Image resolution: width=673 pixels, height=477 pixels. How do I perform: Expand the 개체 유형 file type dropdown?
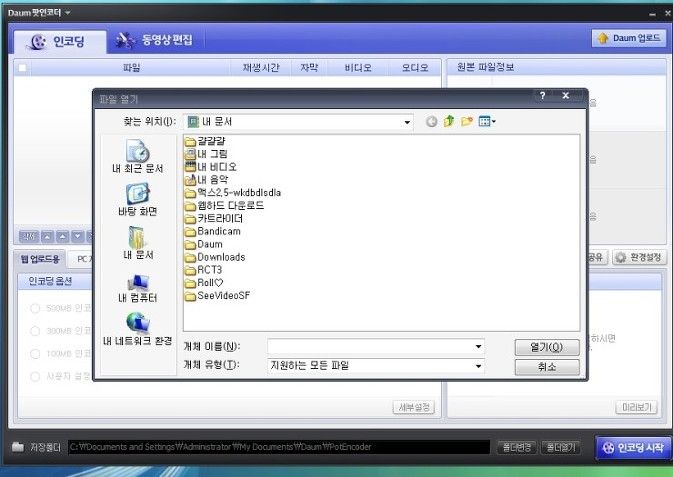[x=478, y=366]
